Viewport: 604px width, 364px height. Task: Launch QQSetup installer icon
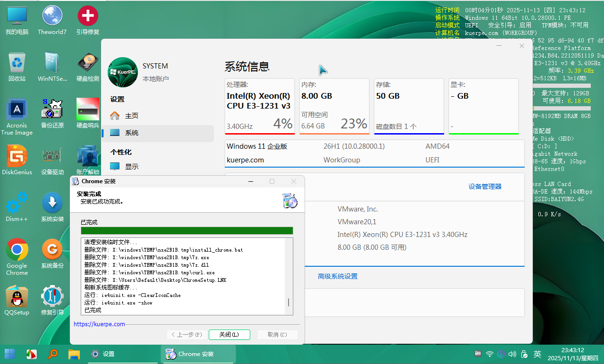point(17,297)
